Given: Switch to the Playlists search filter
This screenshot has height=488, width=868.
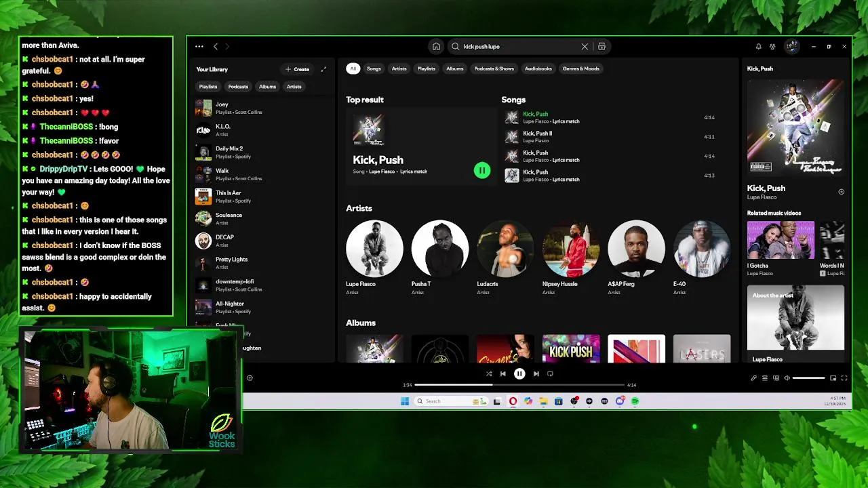Looking at the screenshot, I should click(x=427, y=68).
